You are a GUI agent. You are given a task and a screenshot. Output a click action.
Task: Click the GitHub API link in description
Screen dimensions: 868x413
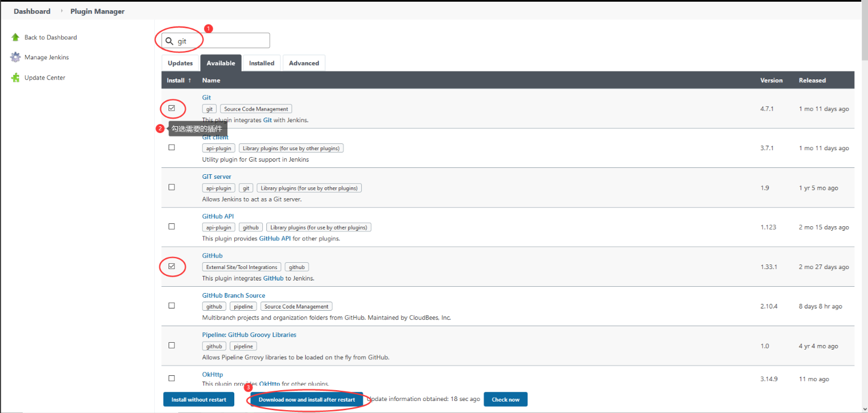click(x=275, y=238)
